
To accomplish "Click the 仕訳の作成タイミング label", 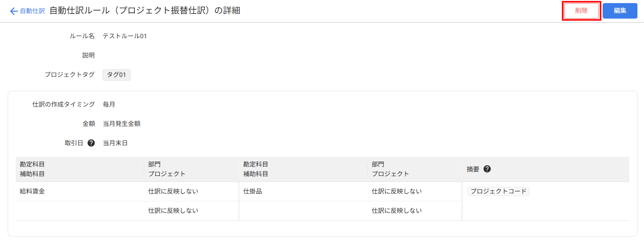I will tap(63, 104).
